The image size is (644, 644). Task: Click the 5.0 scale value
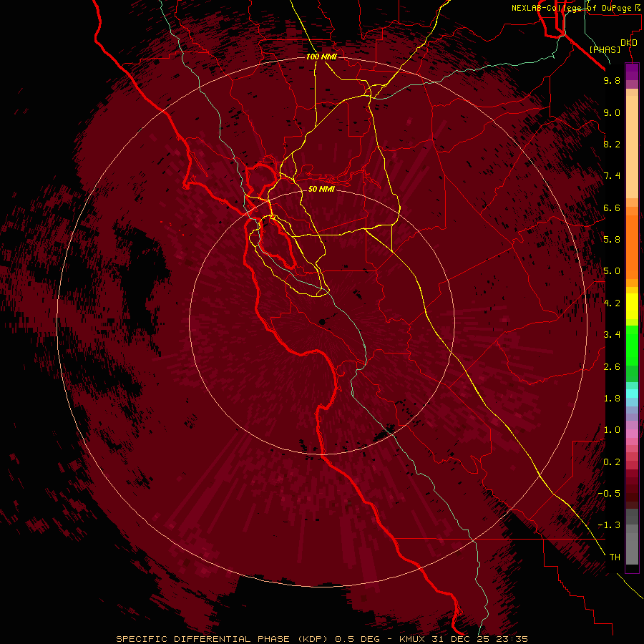(x=612, y=271)
